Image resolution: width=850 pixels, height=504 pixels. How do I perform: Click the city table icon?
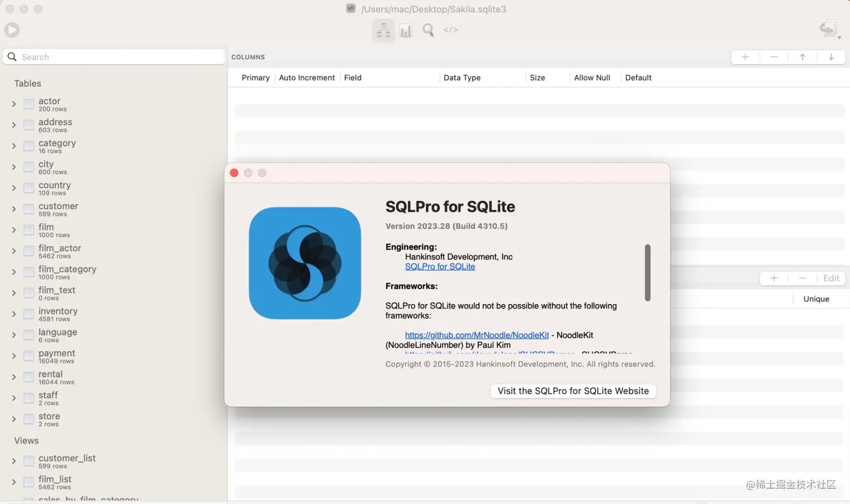click(x=29, y=167)
